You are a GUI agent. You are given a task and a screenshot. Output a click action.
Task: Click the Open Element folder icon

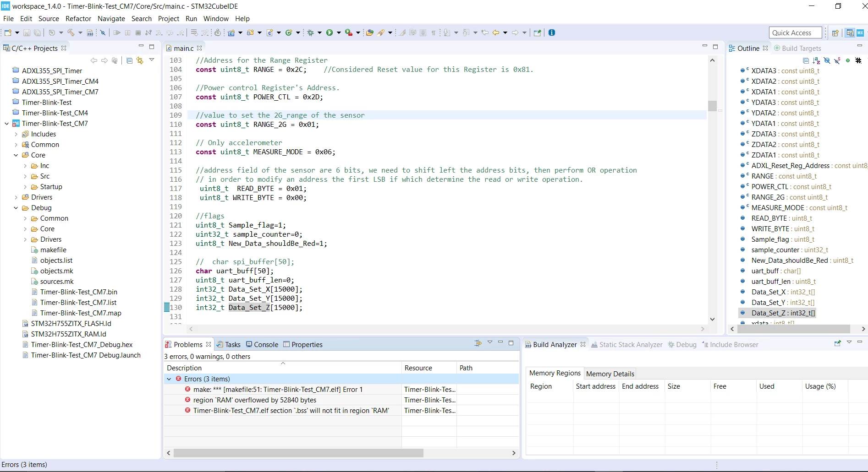pyautogui.click(x=369, y=33)
